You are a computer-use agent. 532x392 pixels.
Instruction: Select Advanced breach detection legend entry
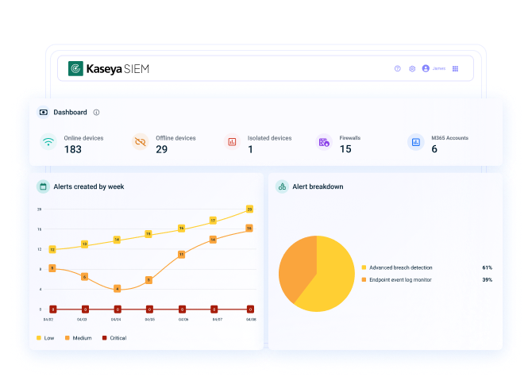coord(397,267)
